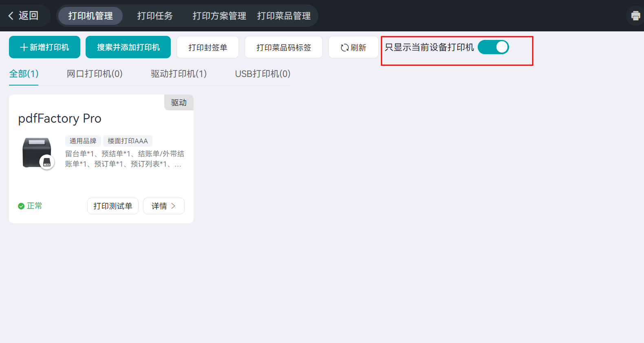Open 详情 for pdfFactory Pro
Image resolution: width=644 pixels, height=343 pixels.
pyautogui.click(x=164, y=206)
